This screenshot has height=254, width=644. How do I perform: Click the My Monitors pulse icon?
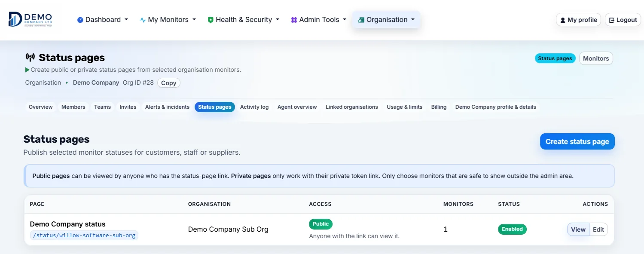143,20
